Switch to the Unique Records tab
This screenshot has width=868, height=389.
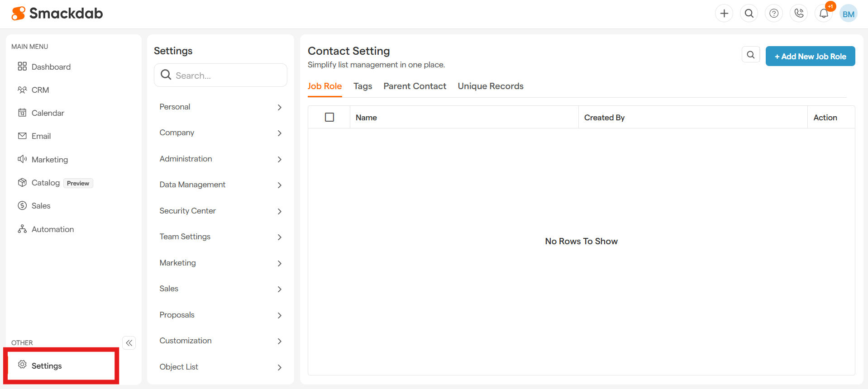point(491,86)
